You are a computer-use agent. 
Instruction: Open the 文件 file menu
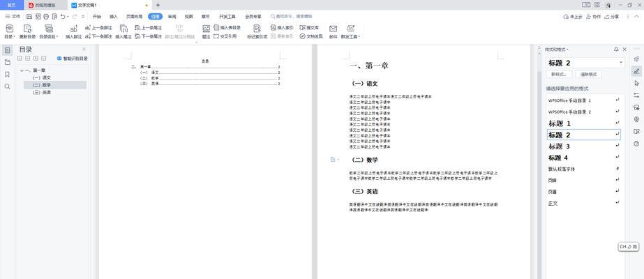click(x=13, y=17)
